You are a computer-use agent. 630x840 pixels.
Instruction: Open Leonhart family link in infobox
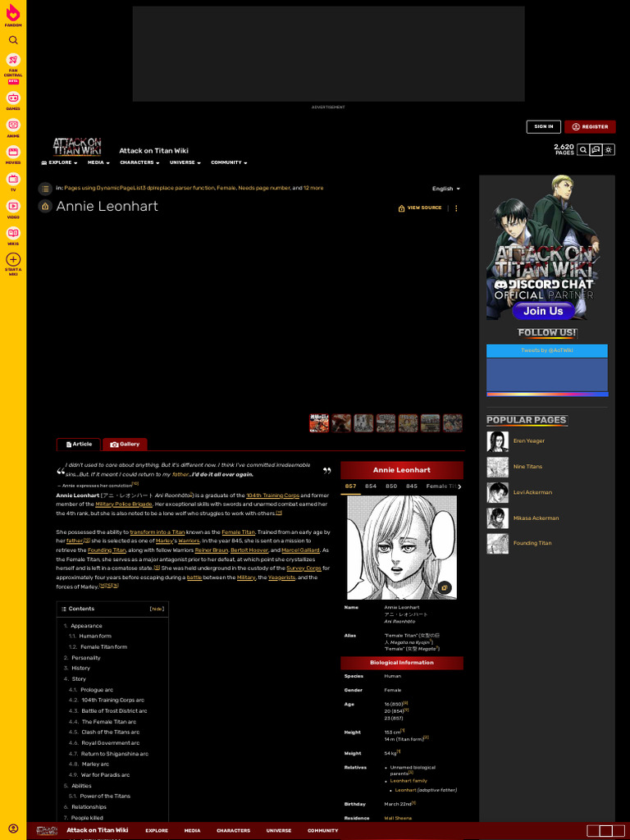409,781
